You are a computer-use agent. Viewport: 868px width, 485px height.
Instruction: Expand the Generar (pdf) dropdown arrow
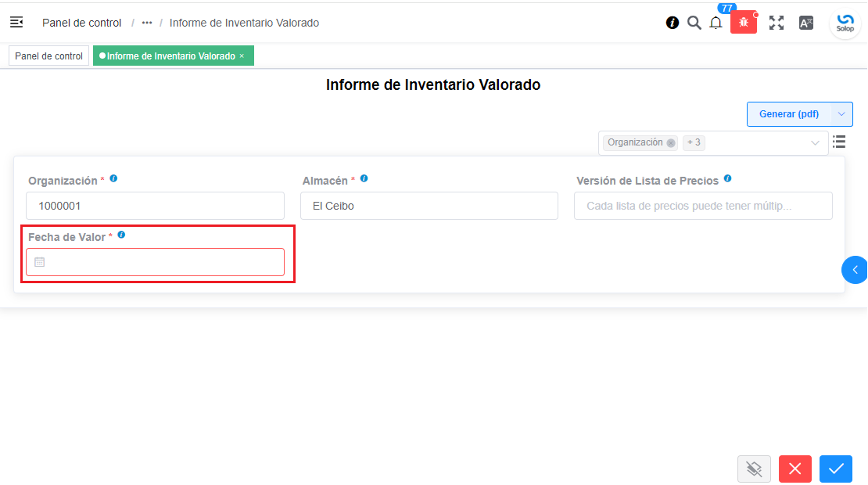841,114
